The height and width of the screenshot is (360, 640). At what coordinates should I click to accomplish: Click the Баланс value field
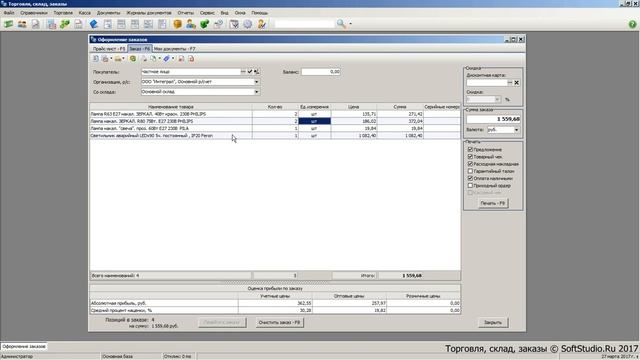click(321, 71)
